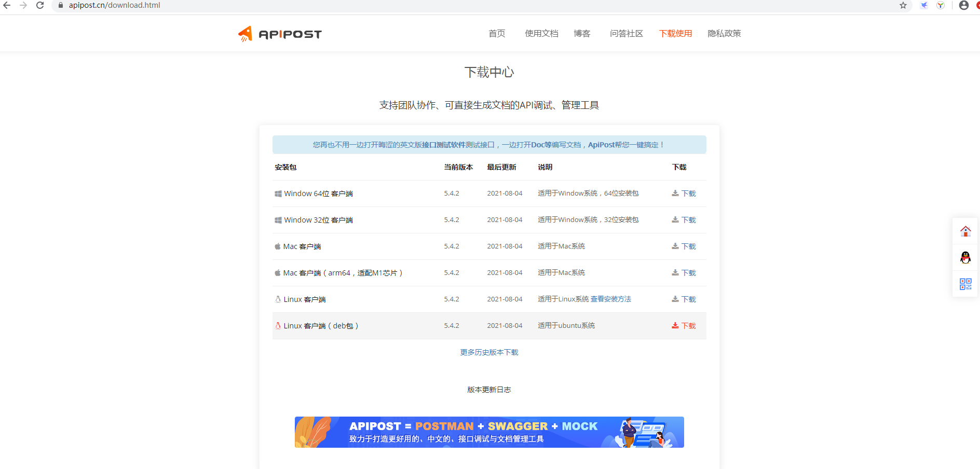This screenshot has height=469, width=980.
Task: Click the Linux 客户端 (deb包) name
Action: coord(321,326)
